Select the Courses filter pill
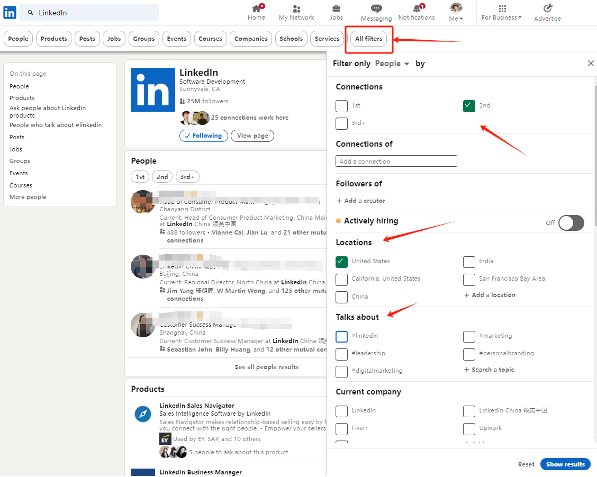 210,39
